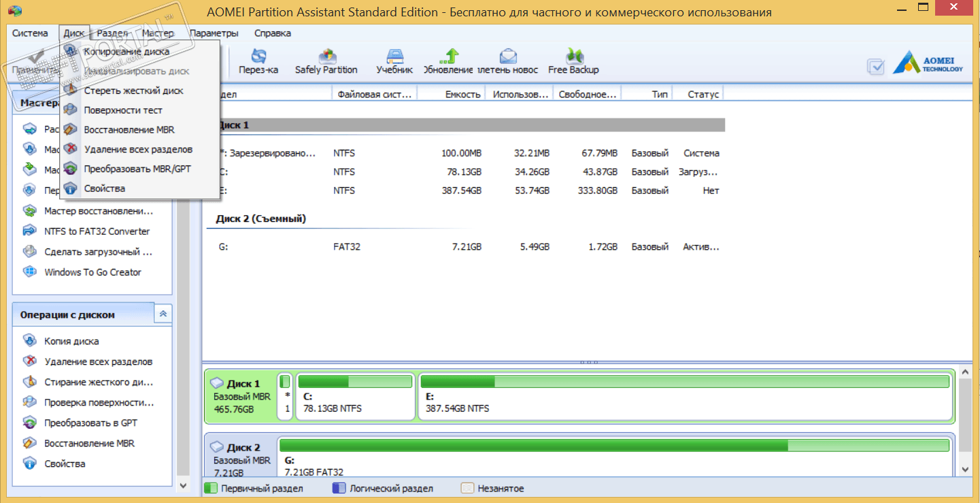This screenshot has width=980, height=503.
Task: Open the Мастер menu
Action: tap(158, 33)
